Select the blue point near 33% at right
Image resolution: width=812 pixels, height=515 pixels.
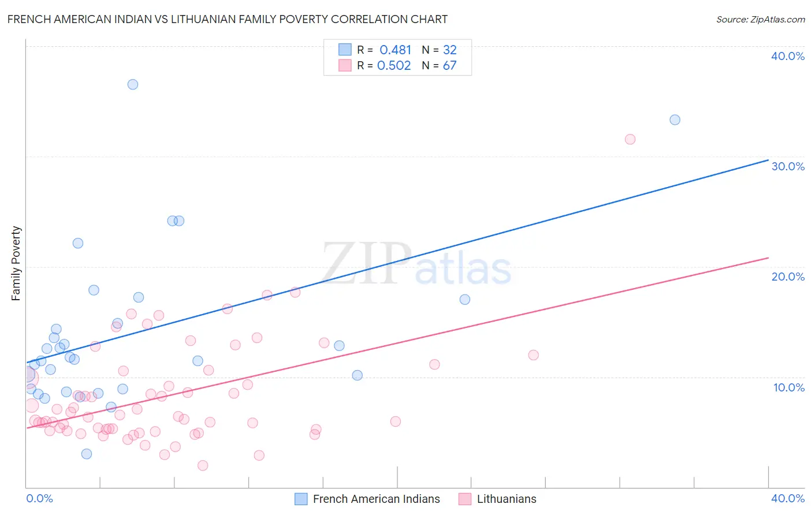coord(675,120)
